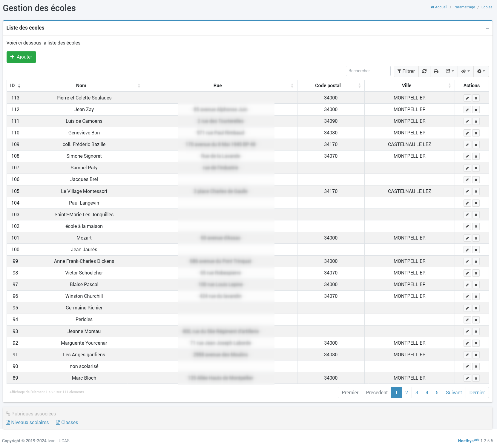The width and height of the screenshot is (497, 448).
Task: Open the Niveaux scolaires link
Action: 30,423
